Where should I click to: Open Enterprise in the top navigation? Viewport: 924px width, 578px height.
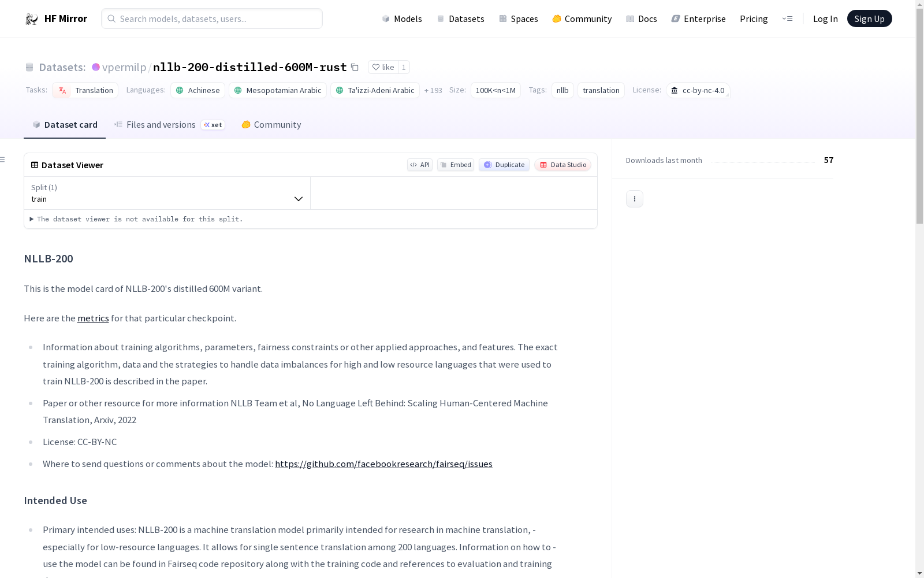(x=699, y=18)
